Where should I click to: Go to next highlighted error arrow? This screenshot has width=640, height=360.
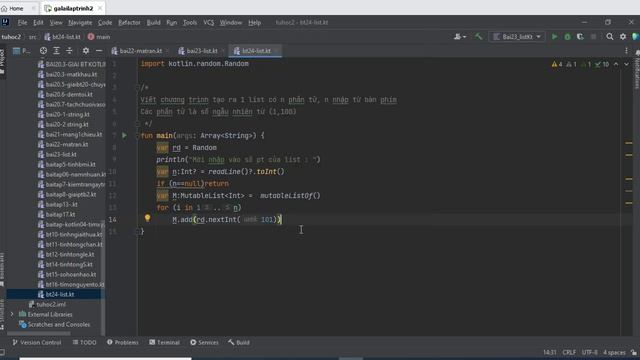point(627,64)
